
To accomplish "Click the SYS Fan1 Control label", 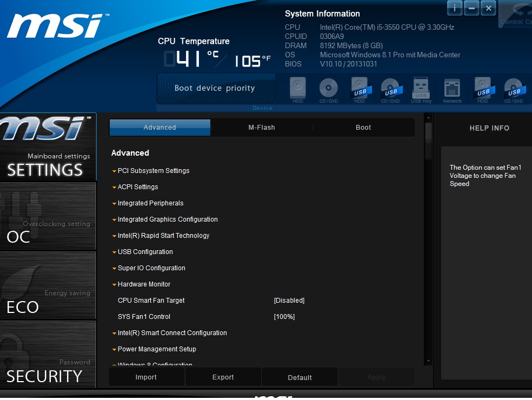I will pyautogui.click(x=144, y=317).
